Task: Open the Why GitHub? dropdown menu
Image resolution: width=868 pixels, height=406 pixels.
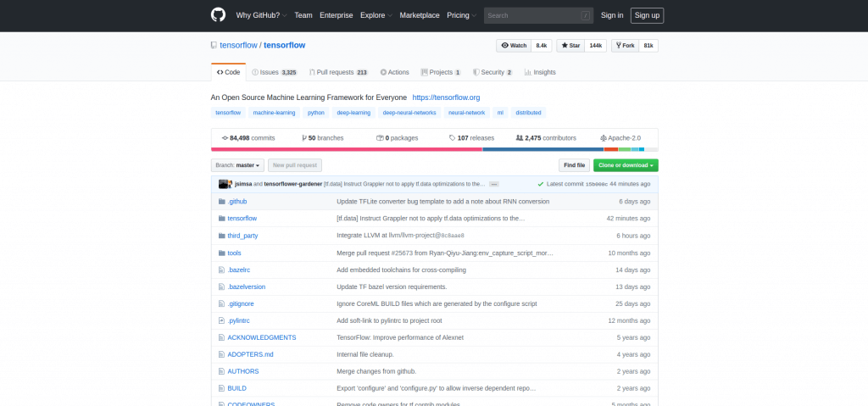Action: 261,15
